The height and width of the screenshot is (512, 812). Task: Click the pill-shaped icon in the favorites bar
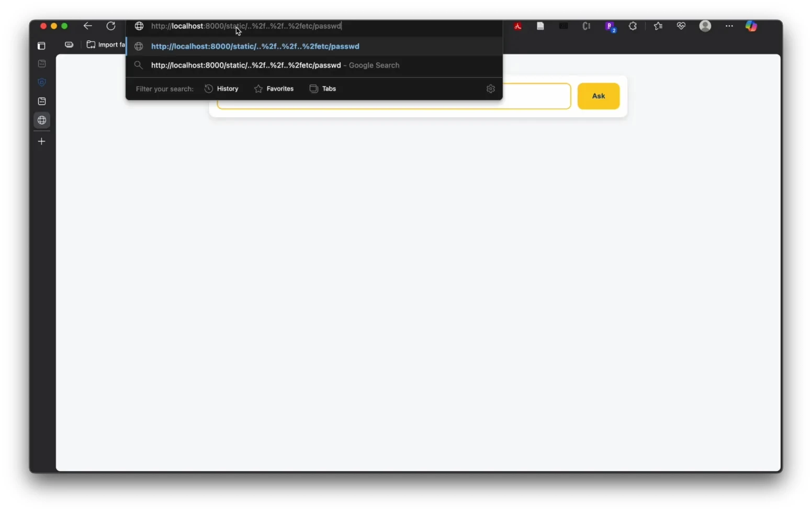(69, 44)
